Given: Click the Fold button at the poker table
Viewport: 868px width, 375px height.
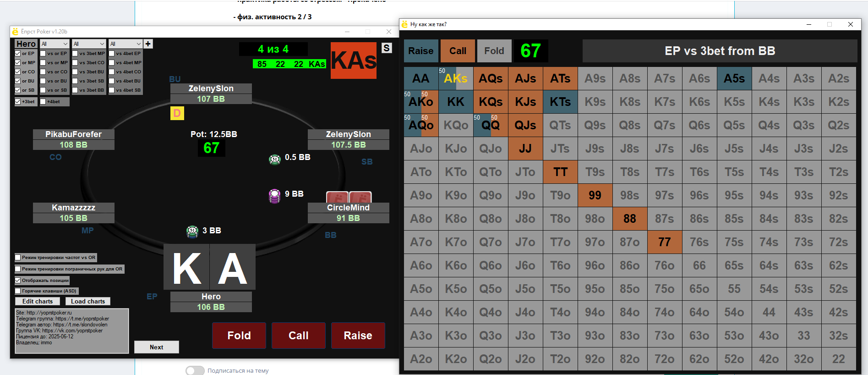Looking at the screenshot, I should [239, 336].
